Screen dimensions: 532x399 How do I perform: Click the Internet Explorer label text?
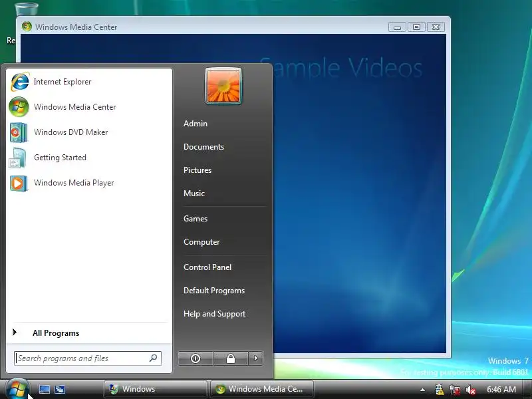[63, 82]
